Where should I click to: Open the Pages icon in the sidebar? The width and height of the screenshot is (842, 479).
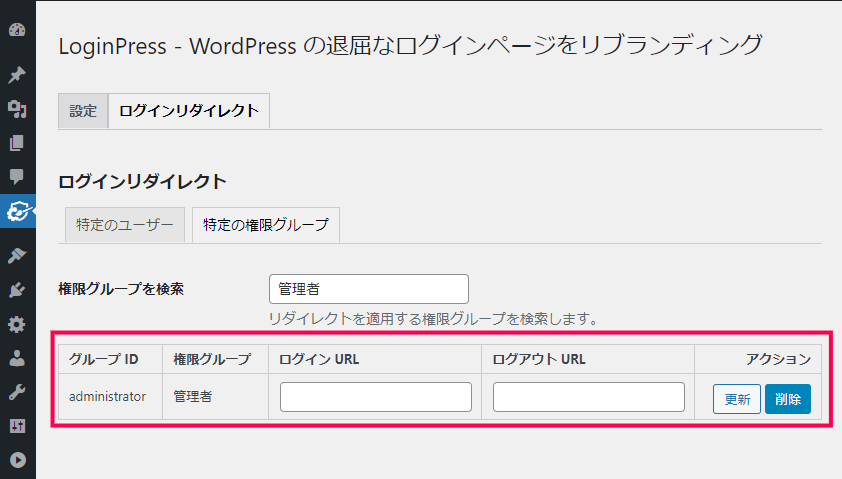point(17,143)
